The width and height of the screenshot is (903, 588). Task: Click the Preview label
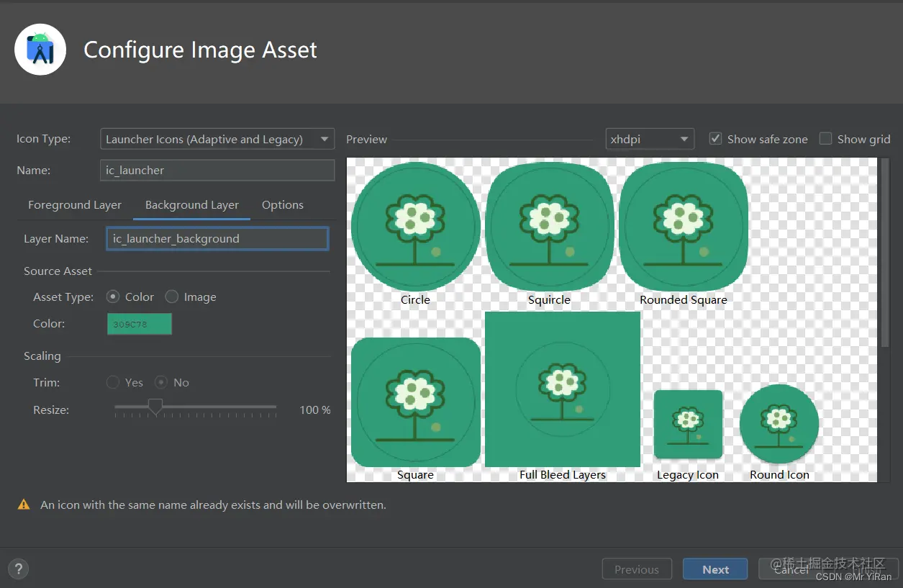tap(366, 139)
